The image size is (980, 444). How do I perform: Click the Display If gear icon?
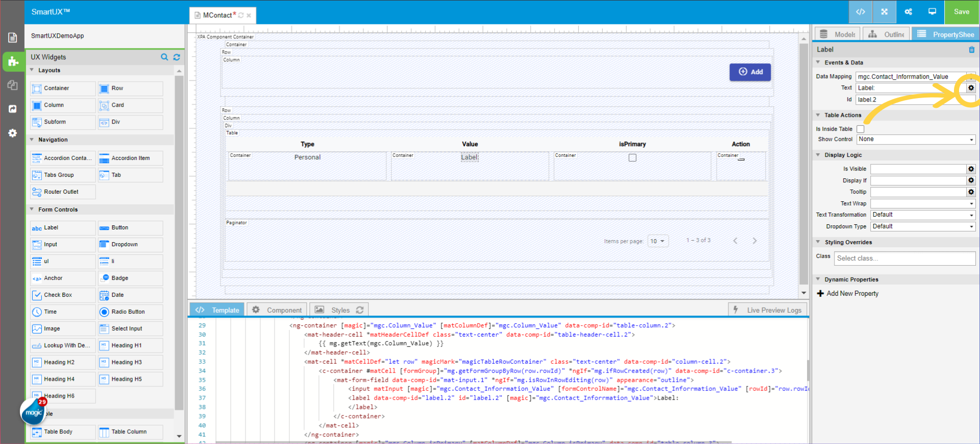[x=971, y=180]
